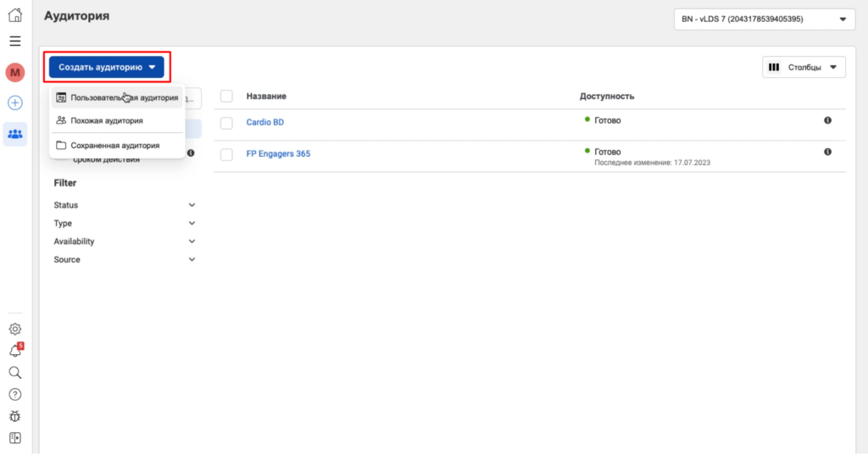The width and height of the screenshot is (868, 466).
Task: Open the help question mark icon
Action: 15,394
